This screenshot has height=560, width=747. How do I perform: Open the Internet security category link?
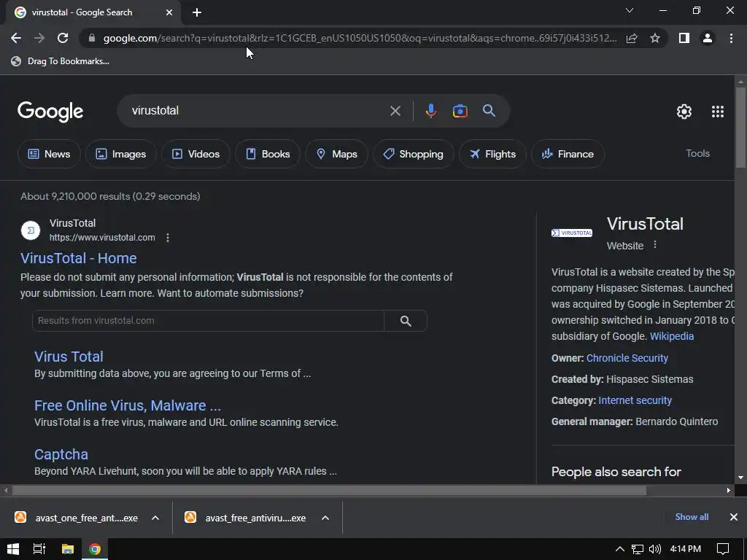[635, 400]
